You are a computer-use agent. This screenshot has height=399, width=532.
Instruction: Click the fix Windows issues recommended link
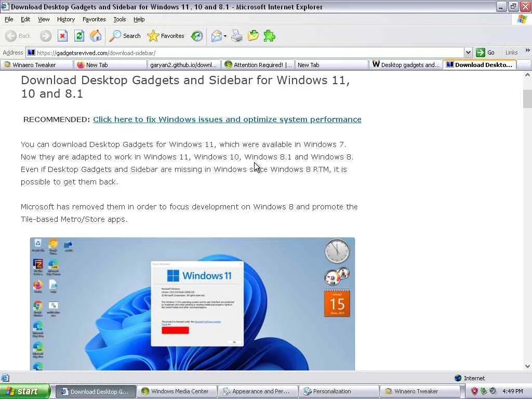pos(227,119)
